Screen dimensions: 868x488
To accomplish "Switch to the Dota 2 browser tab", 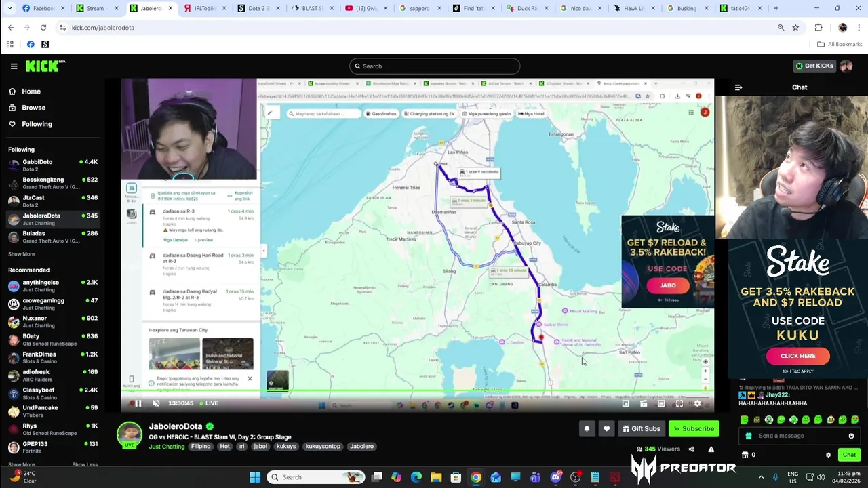I will (259, 8).
